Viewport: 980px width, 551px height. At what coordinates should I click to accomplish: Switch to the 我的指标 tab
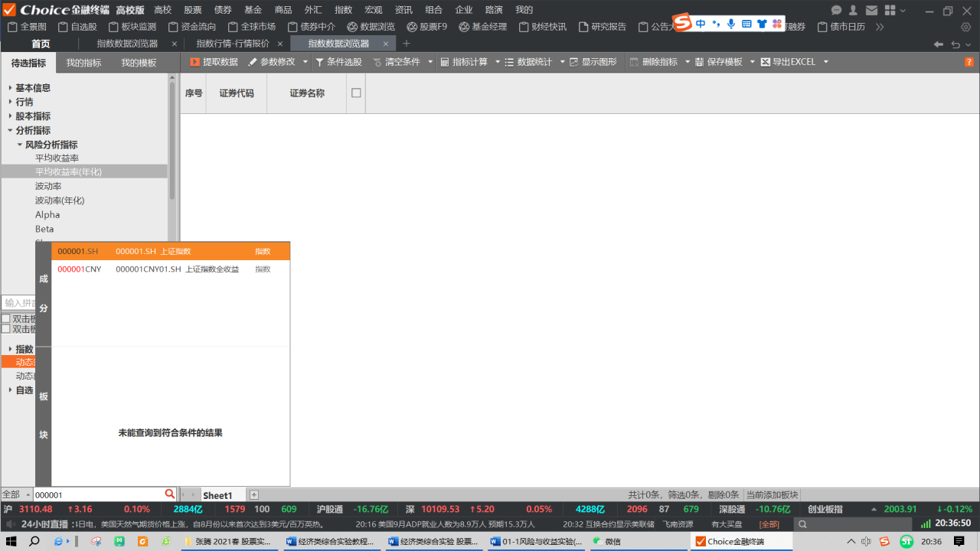click(x=83, y=63)
